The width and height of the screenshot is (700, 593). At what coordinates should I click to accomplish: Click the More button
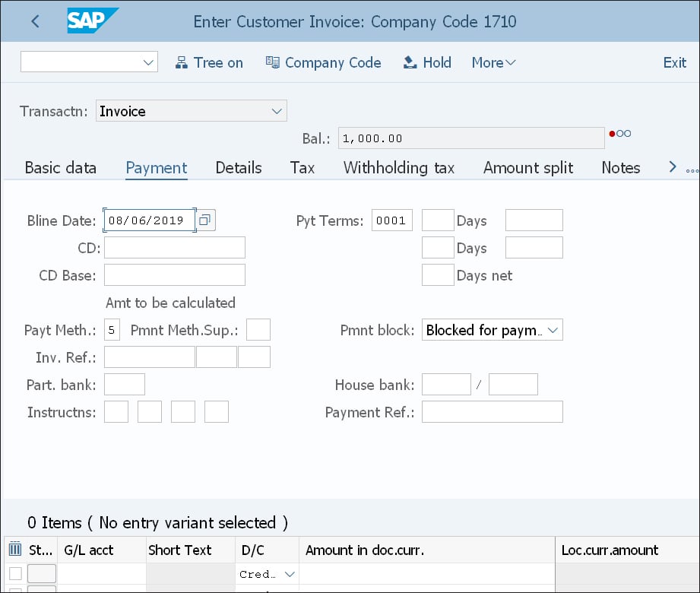[x=492, y=62]
